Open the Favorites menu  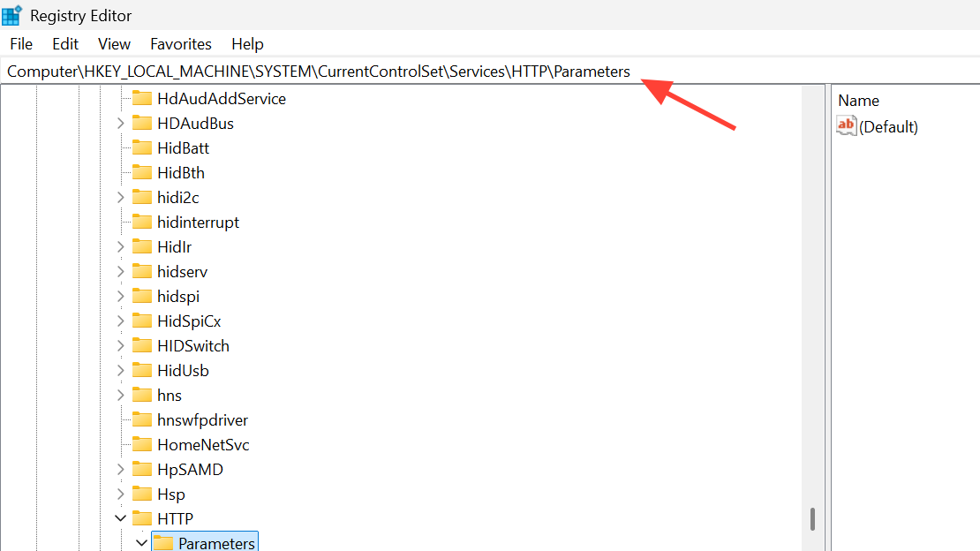tap(181, 43)
